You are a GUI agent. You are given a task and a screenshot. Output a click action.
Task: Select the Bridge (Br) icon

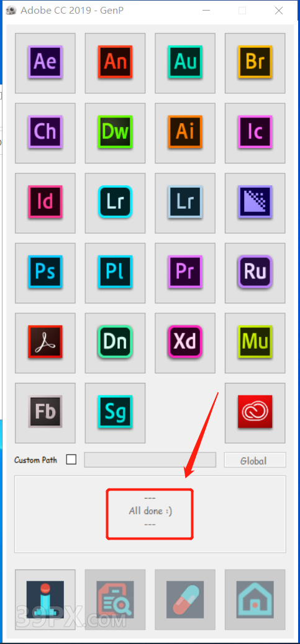click(255, 63)
